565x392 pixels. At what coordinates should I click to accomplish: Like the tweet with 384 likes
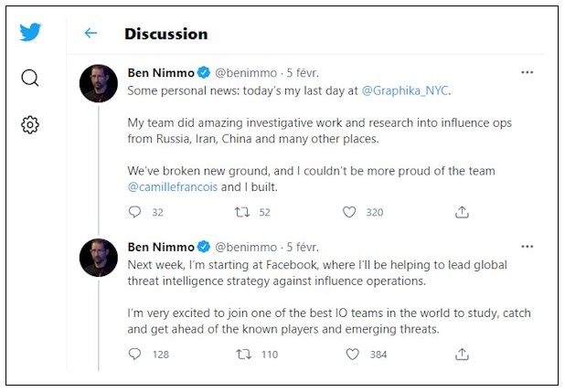[352, 355]
